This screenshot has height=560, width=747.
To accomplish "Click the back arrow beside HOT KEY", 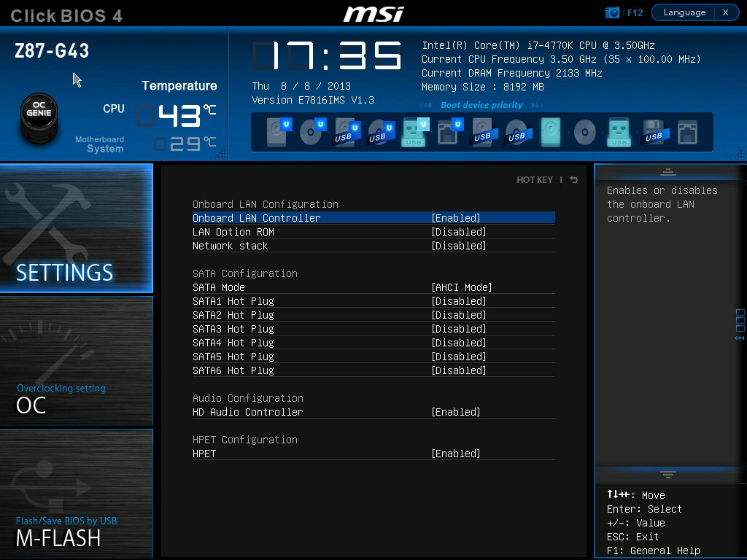I will 573,179.
